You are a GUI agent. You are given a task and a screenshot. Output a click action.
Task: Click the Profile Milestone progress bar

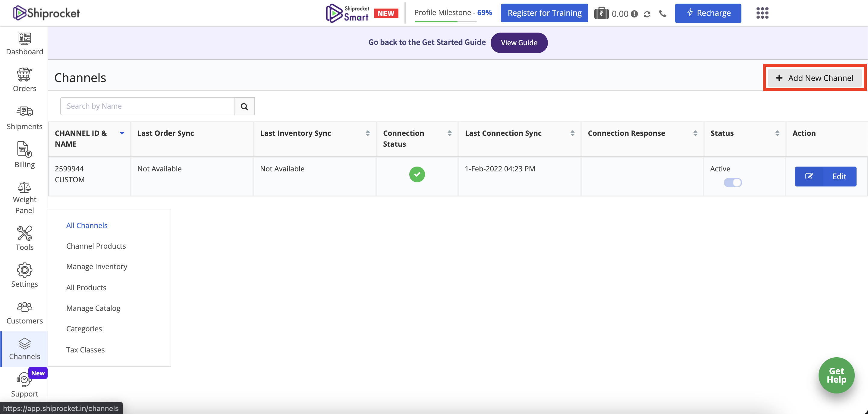[445, 22]
